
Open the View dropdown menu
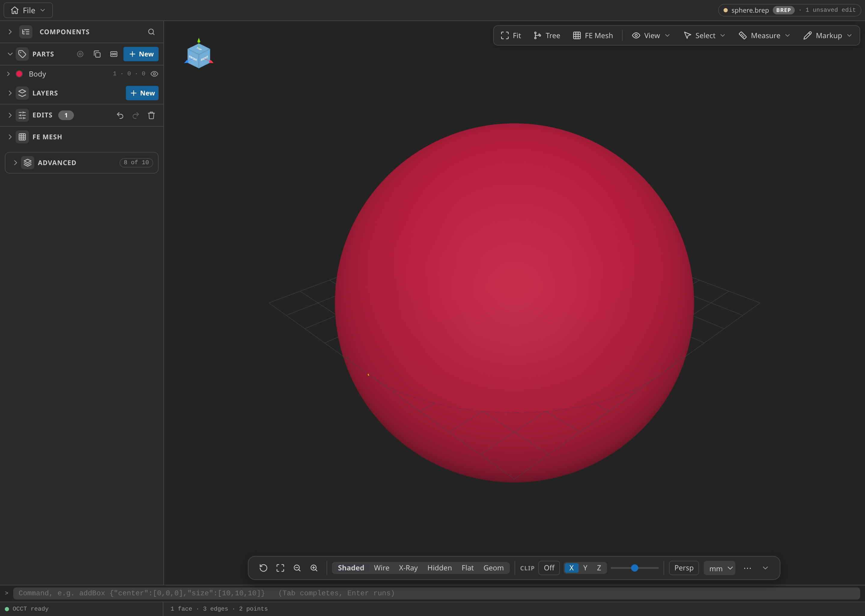click(x=651, y=36)
